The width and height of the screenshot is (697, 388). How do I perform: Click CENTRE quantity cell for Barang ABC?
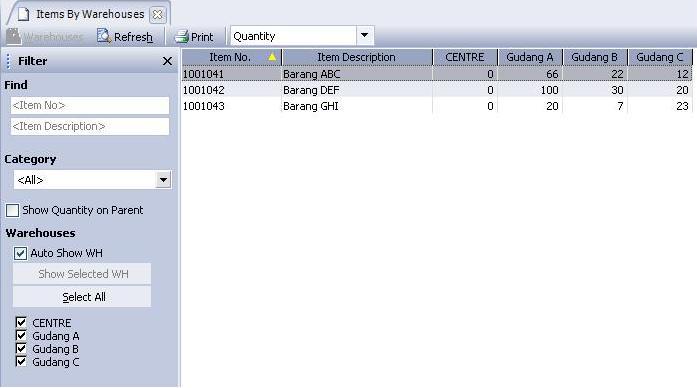(x=465, y=74)
